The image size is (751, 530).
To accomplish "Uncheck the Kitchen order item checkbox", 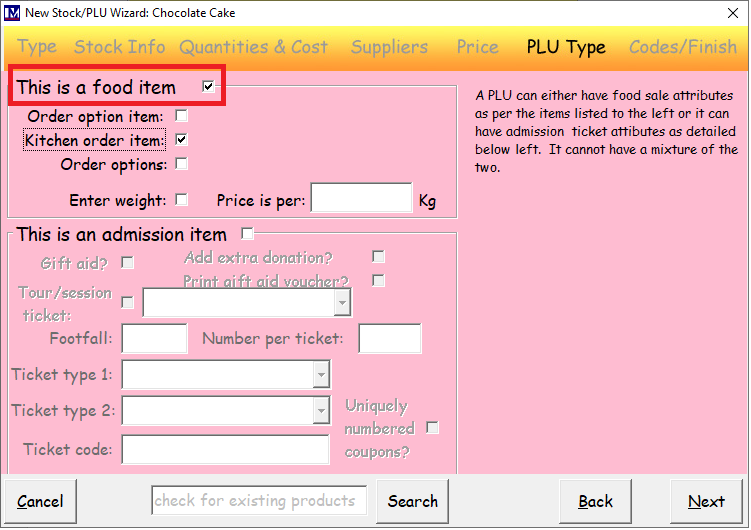I will (181, 140).
